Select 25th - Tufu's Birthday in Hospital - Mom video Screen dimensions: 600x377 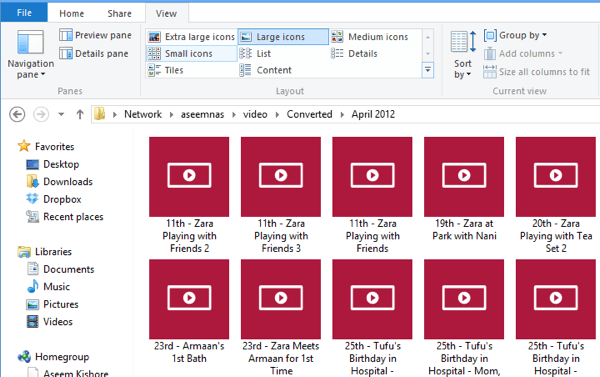pos(464,318)
